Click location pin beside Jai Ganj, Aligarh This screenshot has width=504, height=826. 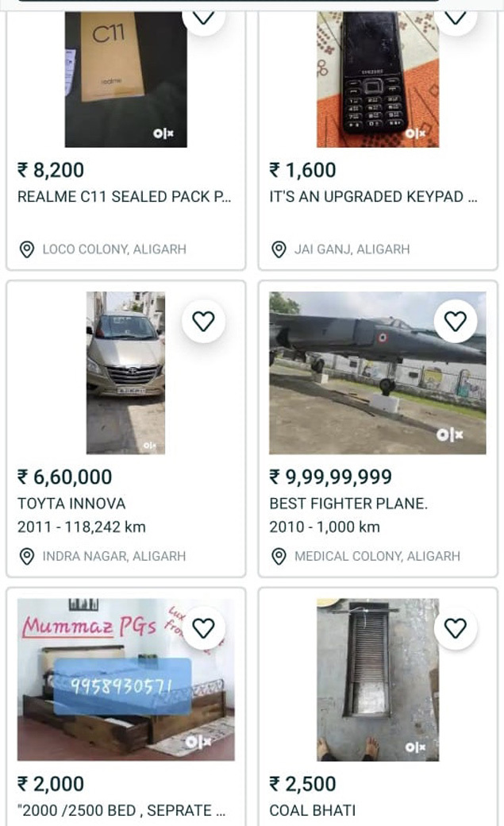[279, 249]
